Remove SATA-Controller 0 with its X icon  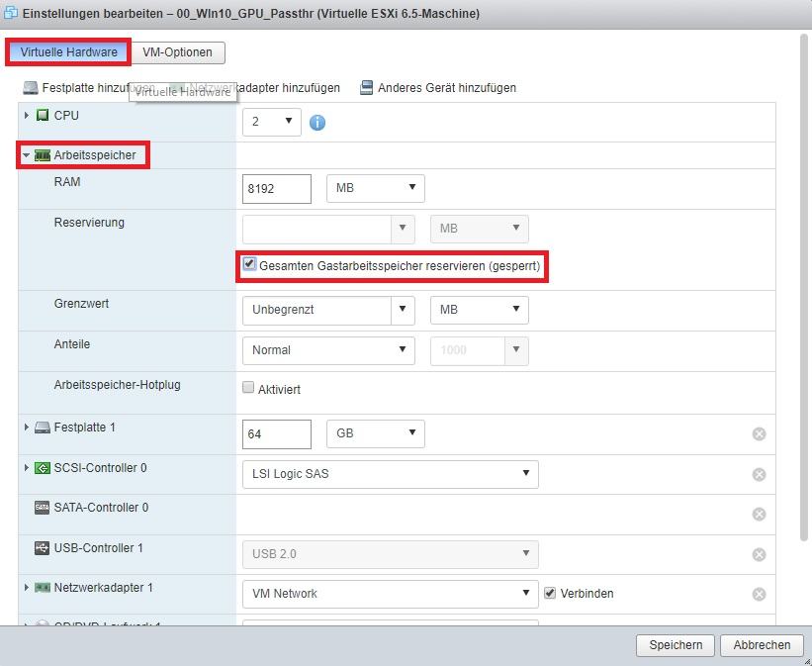tap(760, 515)
